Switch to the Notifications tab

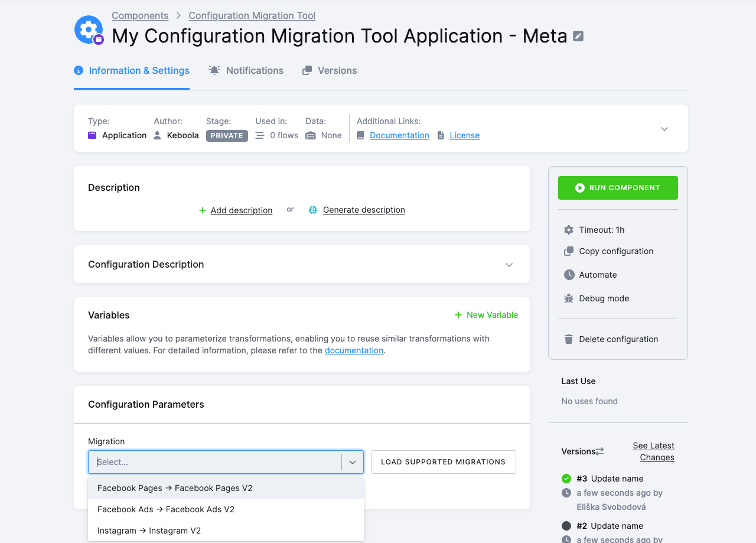click(246, 70)
